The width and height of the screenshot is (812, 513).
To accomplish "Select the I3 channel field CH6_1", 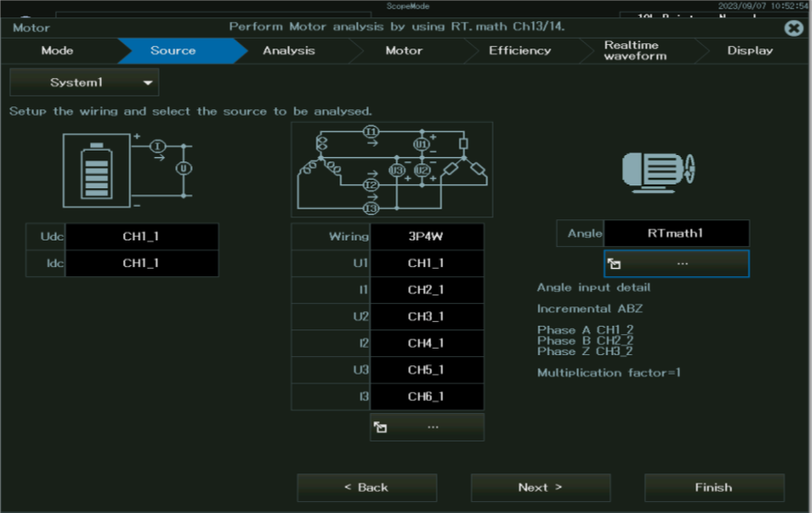I will pyautogui.click(x=427, y=397).
